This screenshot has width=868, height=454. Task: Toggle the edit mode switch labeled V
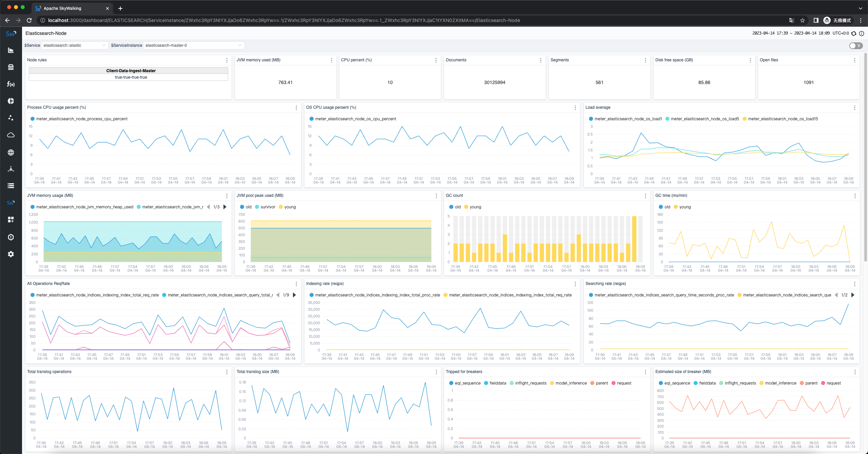coord(856,46)
